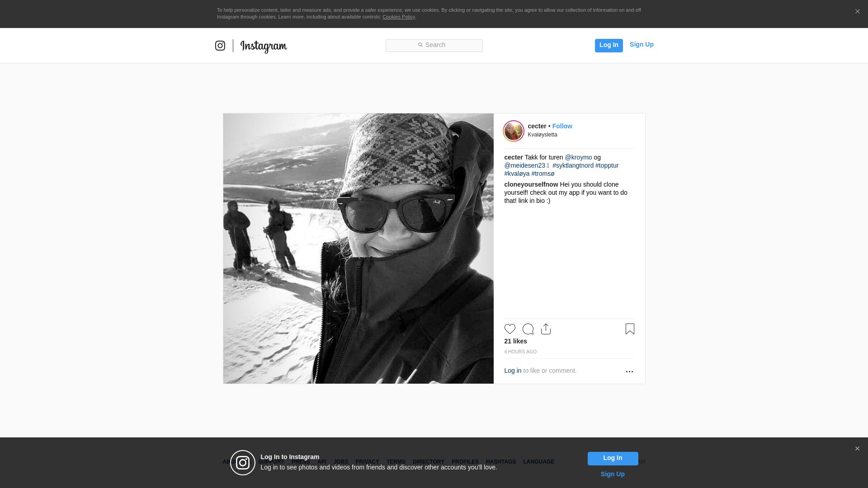Viewport: 868px width, 488px height.
Task: Save post with bookmark icon
Action: [630, 329]
